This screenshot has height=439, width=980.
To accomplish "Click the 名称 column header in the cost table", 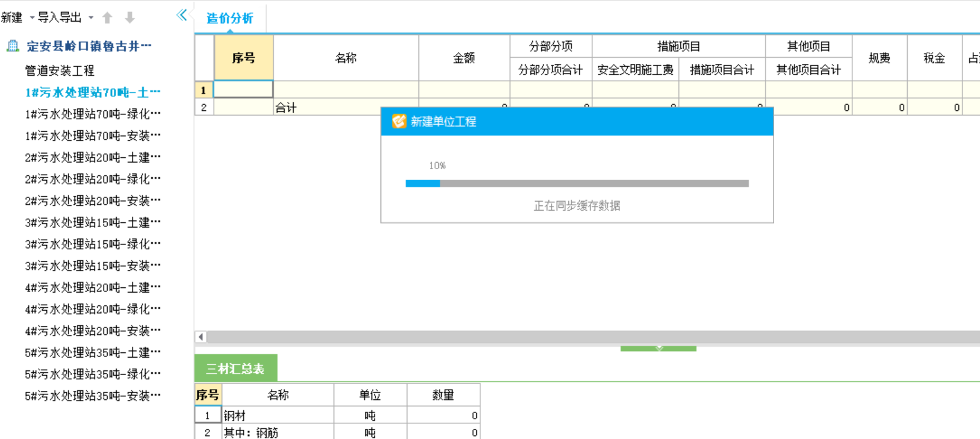I will [346, 58].
